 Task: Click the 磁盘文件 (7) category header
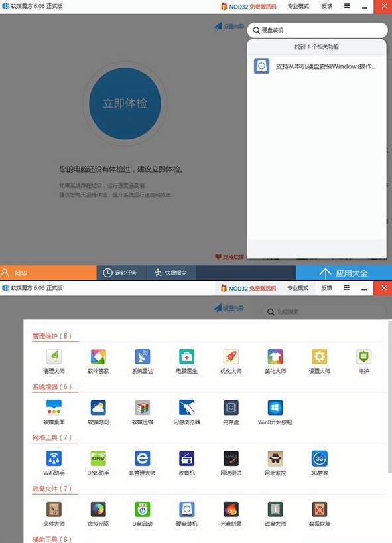52,489
